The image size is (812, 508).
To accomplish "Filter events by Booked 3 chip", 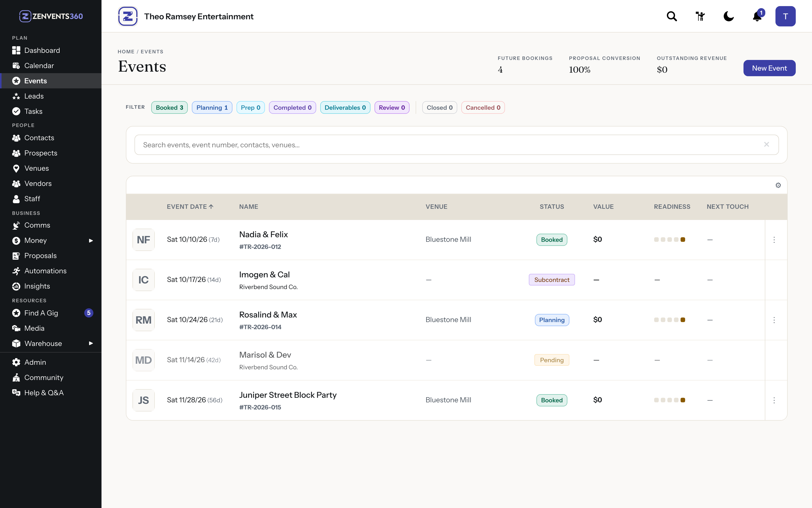I will [170, 107].
